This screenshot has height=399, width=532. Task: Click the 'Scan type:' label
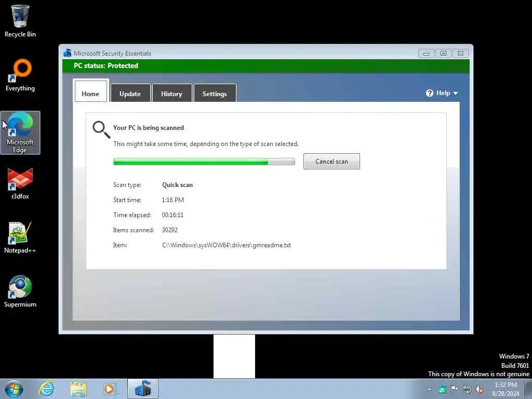click(127, 185)
